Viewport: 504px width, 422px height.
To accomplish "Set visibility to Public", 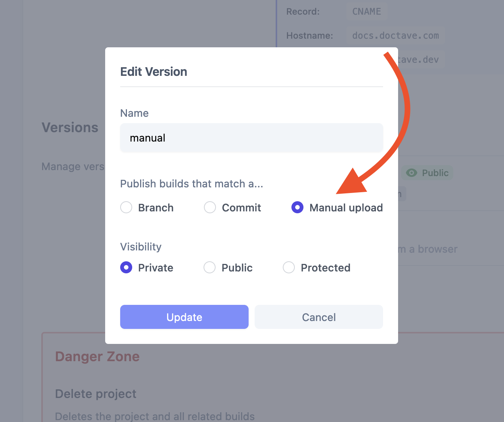I will (210, 267).
